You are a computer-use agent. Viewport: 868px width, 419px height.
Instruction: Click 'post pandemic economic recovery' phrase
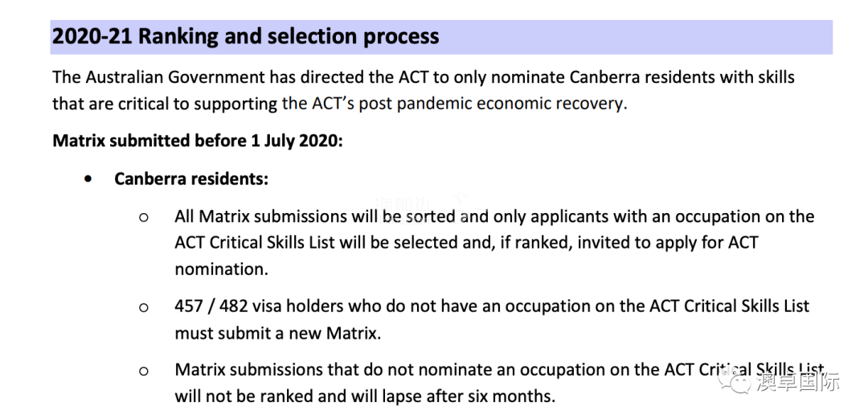coord(492,104)
